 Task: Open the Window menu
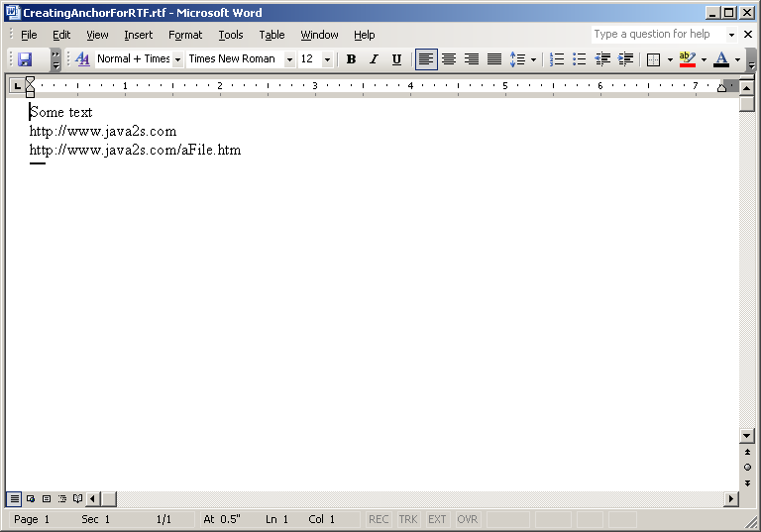tap(319, 35)
